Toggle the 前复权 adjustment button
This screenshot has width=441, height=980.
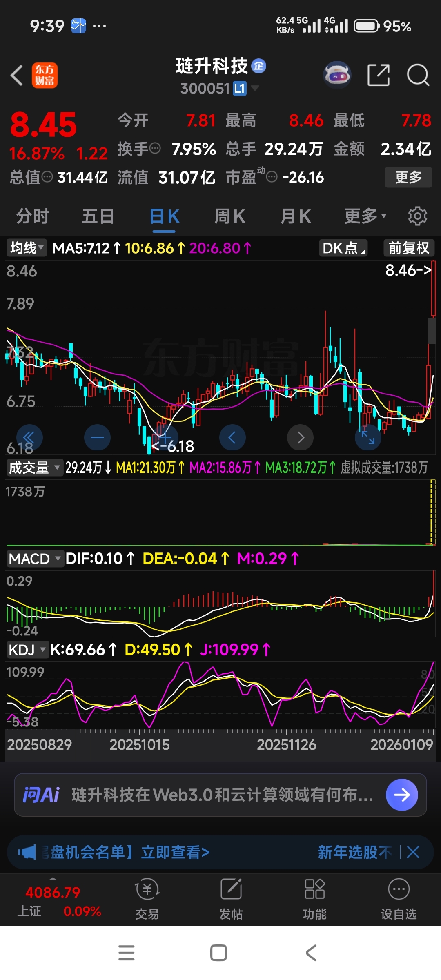(x=409, y=248)
